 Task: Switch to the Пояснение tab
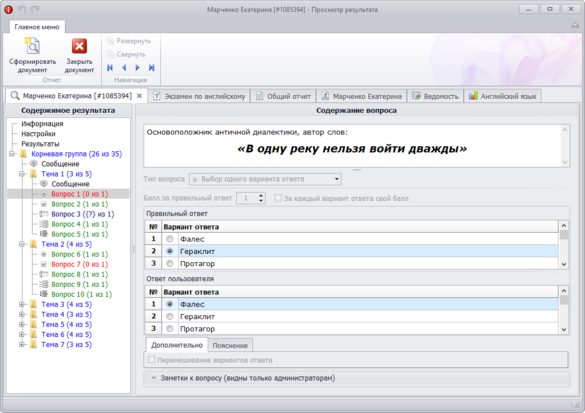pyautogui.click(x=230, y=345)
